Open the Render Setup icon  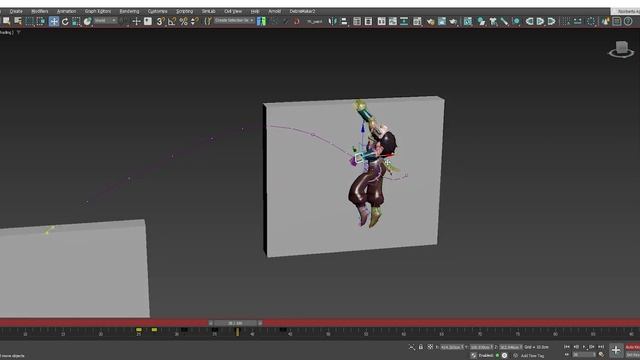tap(430, 21)
